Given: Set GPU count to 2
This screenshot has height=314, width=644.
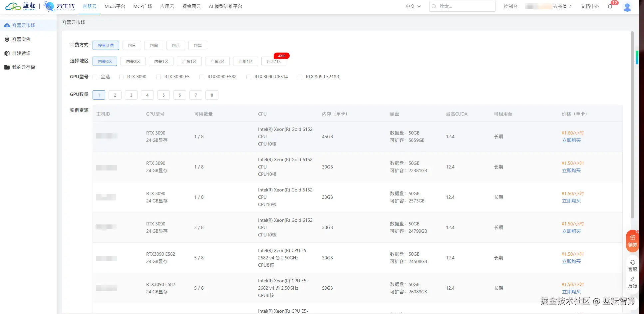Looking at the screenshot, I should coord(115,95).
